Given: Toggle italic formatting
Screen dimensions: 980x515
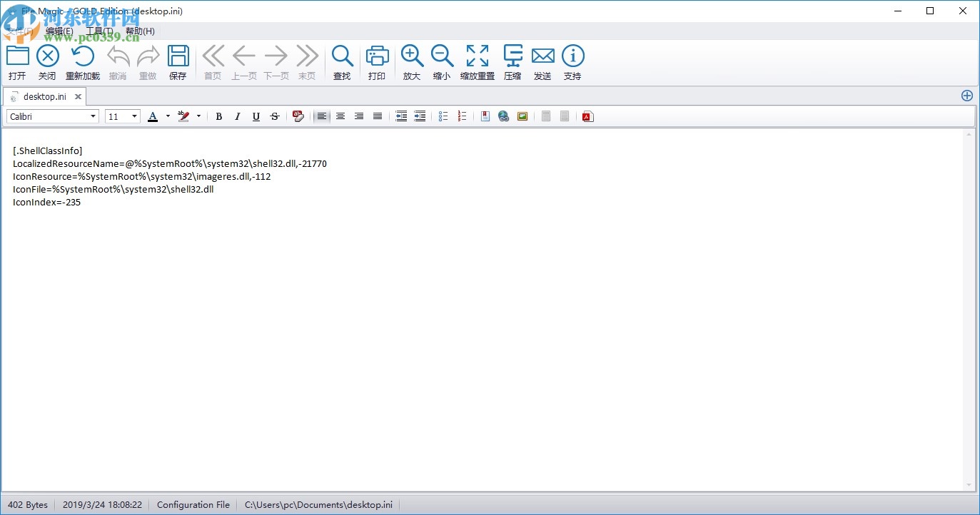Looking at the screenshot, I should click(238, 116).
